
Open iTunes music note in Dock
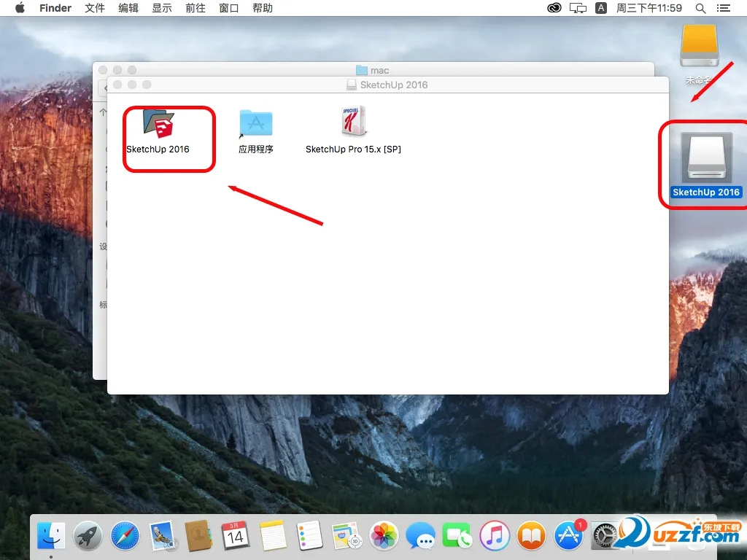(x=495, y=536)
